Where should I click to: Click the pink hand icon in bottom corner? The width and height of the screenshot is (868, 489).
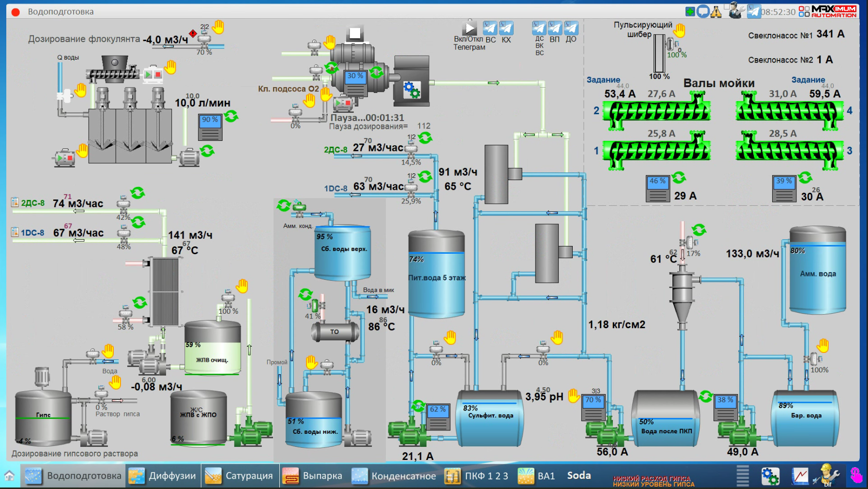pos(856,475)
